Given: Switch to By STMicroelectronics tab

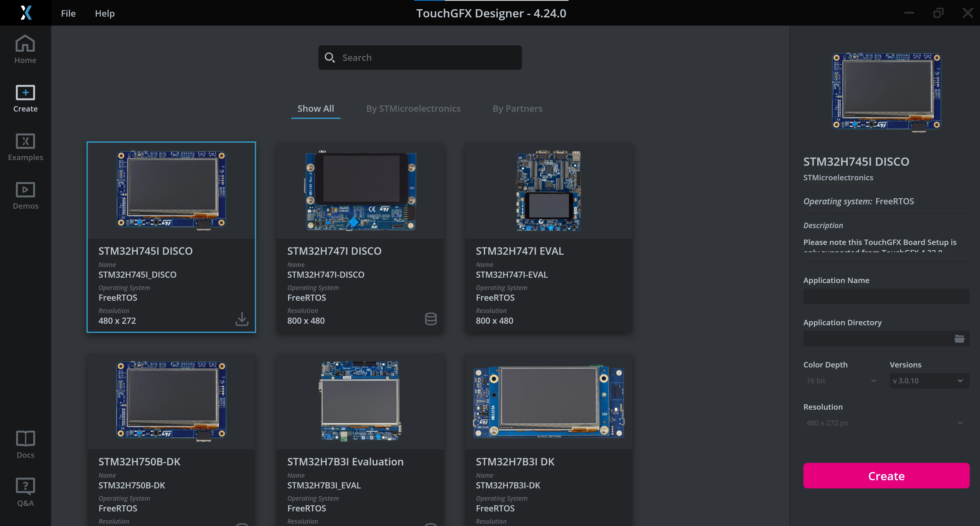Looking at the screenshot, I should pyautogui.click(x=413, y=109).
